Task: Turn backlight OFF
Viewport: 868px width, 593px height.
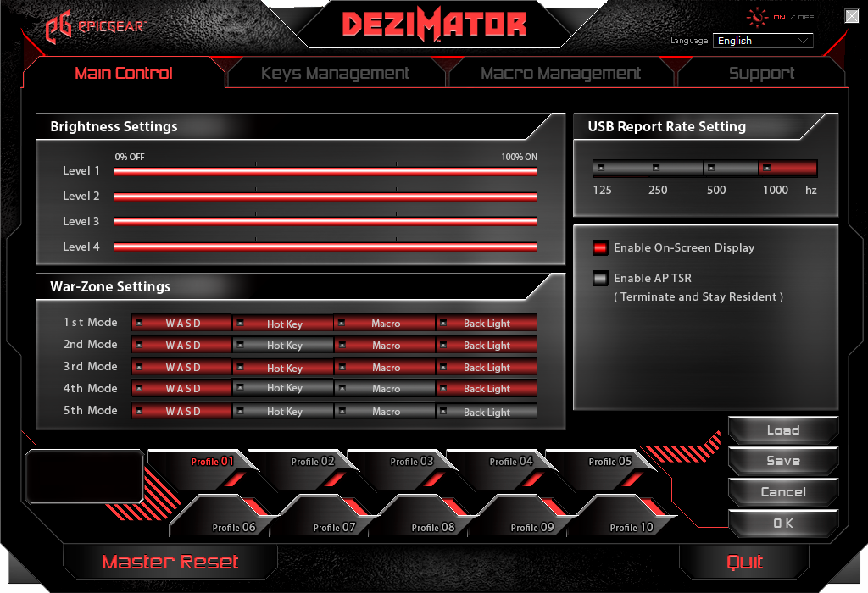Action: (x=806, y=17)
